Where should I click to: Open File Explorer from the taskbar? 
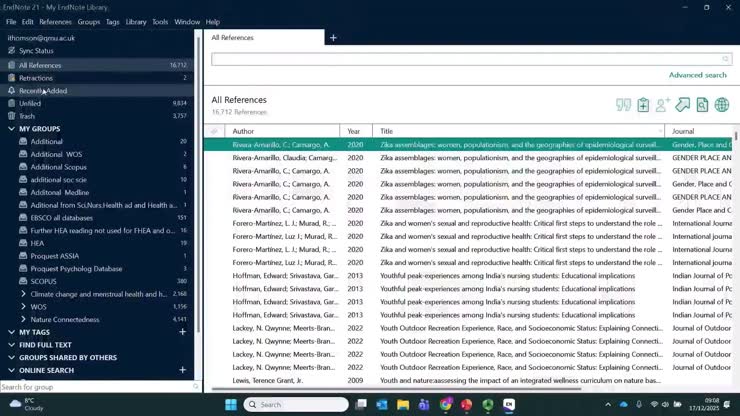[x=403, y=405]
